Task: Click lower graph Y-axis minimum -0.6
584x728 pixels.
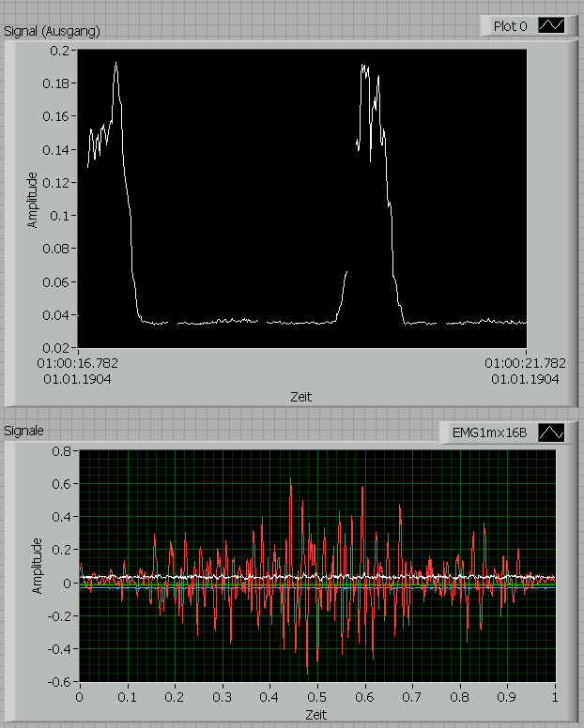Action: (x=59, y=682)
